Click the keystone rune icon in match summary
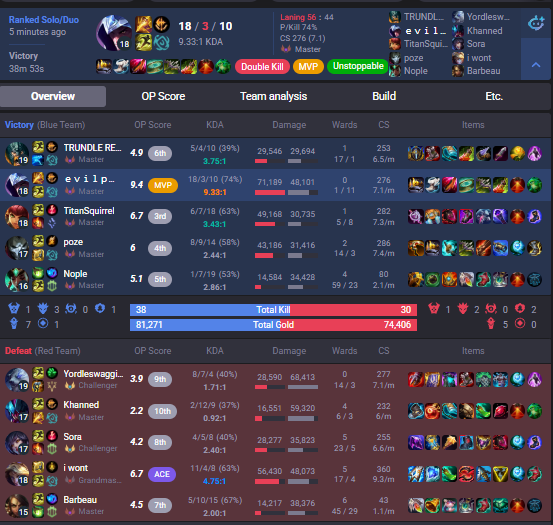This screenshot has width=553, height=525. click(x=162, y=24)
